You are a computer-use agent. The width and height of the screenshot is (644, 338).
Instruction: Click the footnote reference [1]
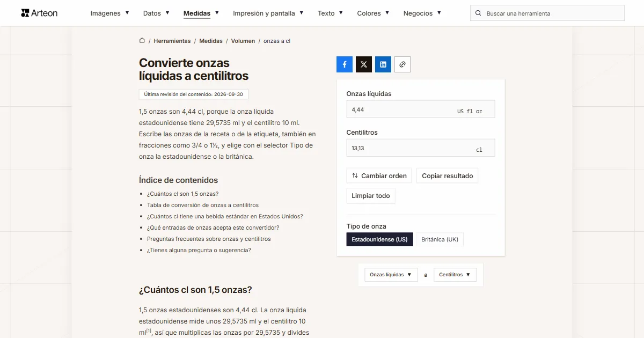[149, 330]
